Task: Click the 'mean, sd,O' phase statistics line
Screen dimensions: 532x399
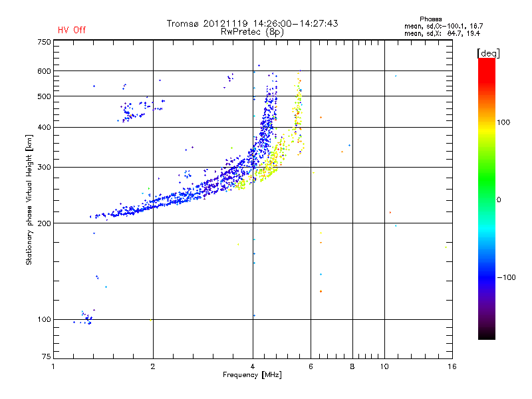Action: pos(444,26)
